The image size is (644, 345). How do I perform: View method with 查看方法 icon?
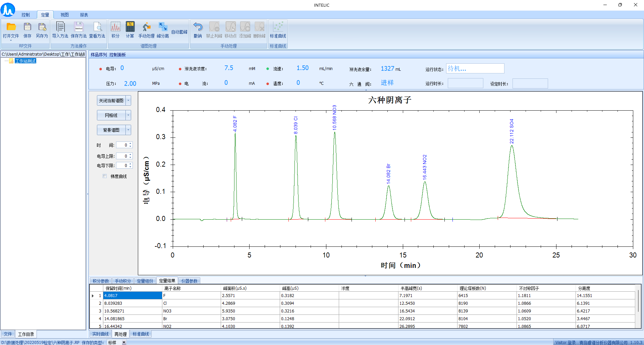[97, 31]
